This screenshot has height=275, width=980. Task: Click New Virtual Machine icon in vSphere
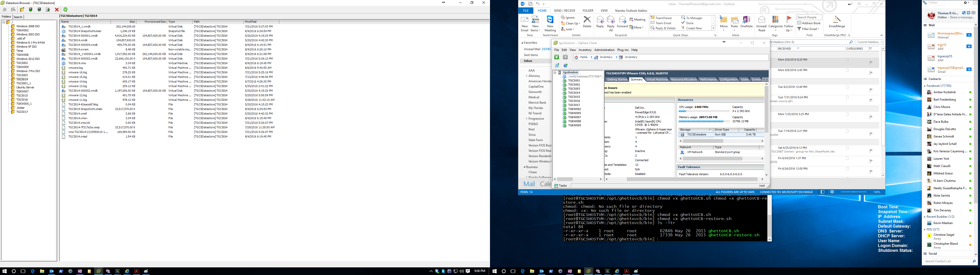tap(557, 65)
